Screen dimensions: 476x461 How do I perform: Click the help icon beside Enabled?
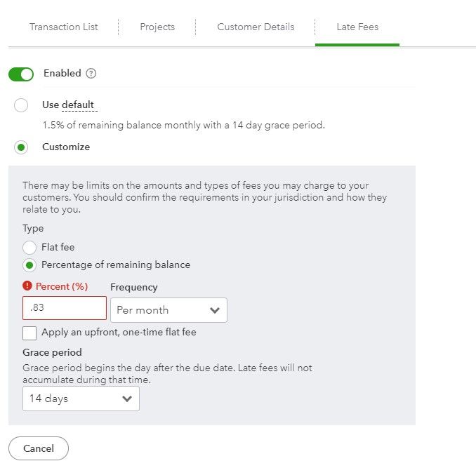91,74
